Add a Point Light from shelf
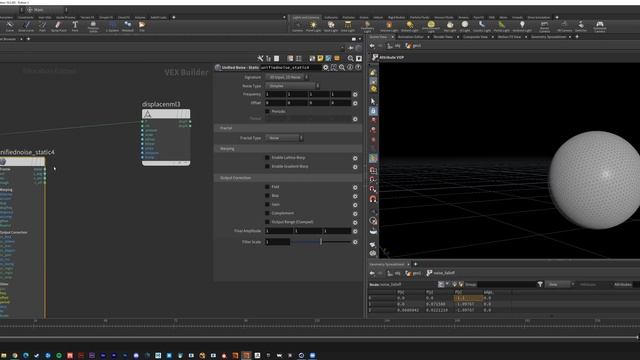 click(x=313, y=27)
